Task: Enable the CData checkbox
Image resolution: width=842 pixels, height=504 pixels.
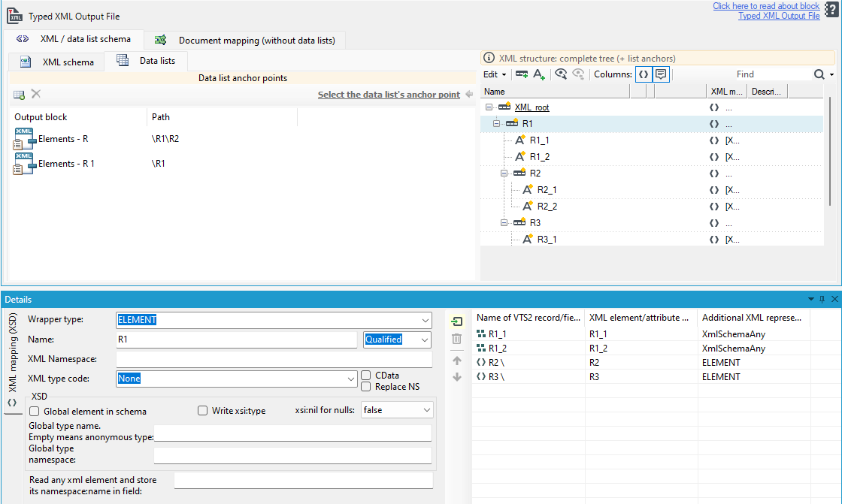Action: [366, 375]
